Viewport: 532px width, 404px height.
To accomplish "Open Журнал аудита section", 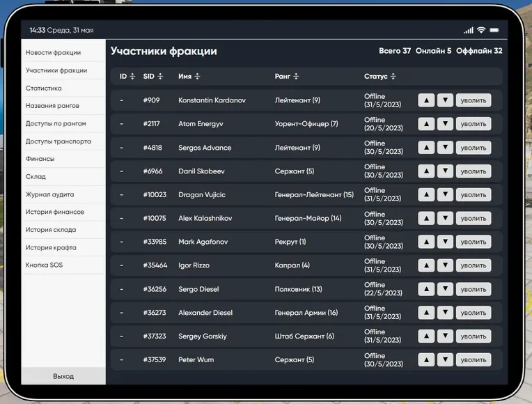I will pos(63,194).
